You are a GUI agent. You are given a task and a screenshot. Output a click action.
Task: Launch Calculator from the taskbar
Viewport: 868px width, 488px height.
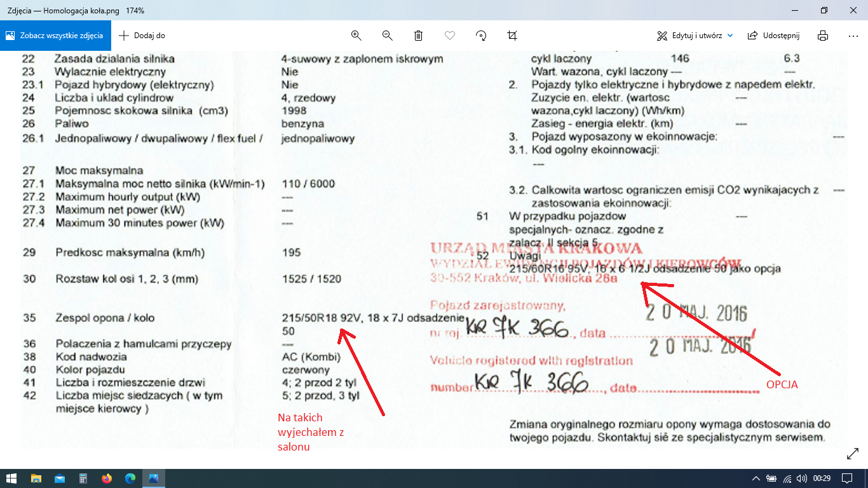(83, 478)
